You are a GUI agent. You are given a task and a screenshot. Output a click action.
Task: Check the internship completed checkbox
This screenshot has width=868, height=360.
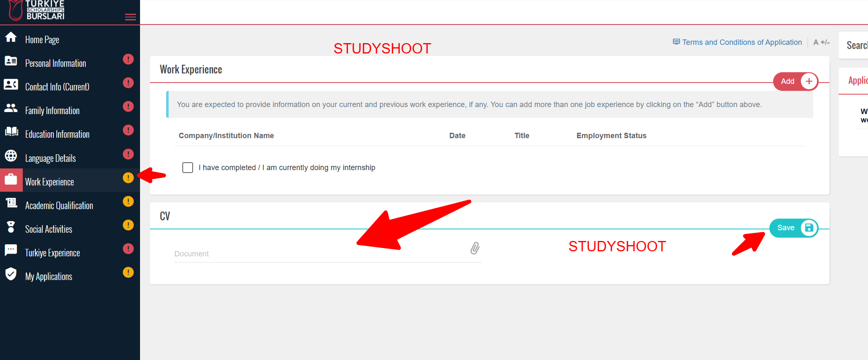tap(188, 168)
